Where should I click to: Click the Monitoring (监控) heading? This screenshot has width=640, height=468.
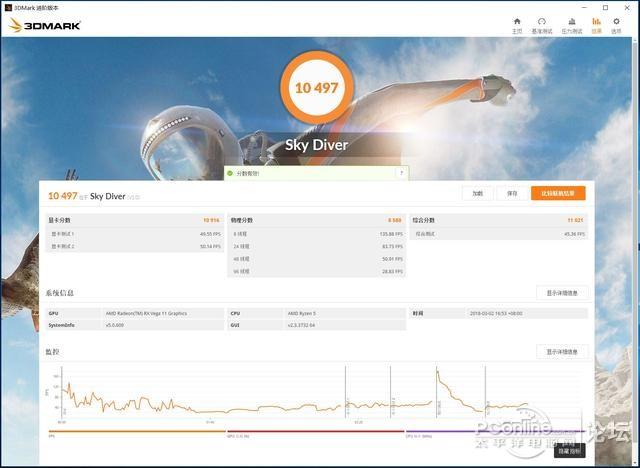(x=52, y=352)
